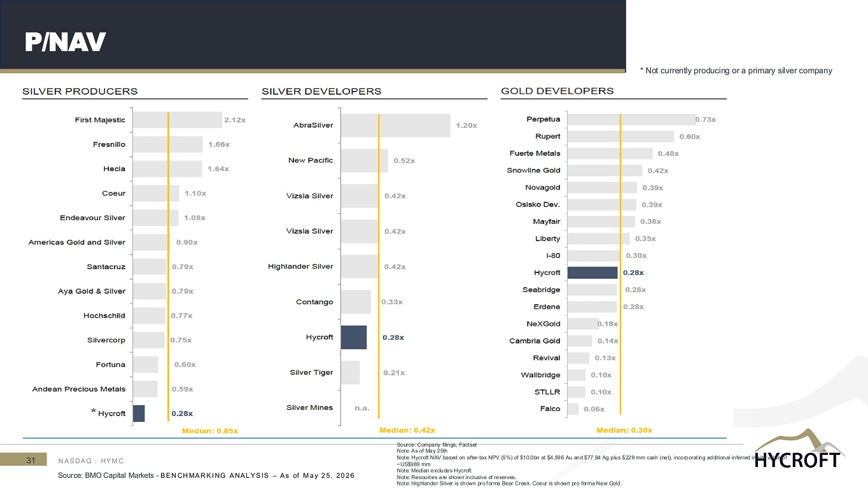Screen dimensions: 868x488
Task: Click the Contango label
Action: (314, 302)
